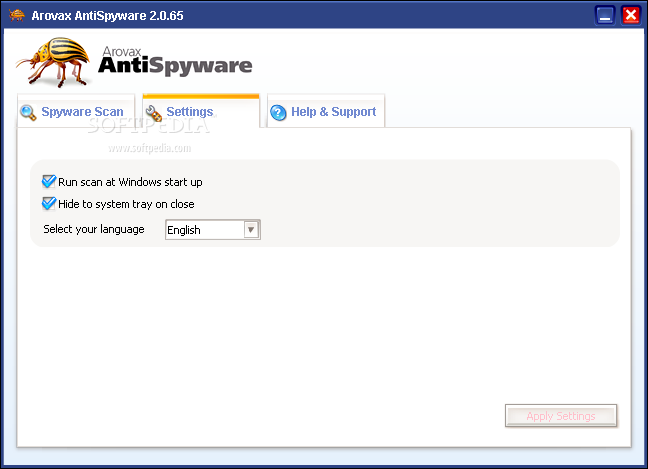The image size is (648, 469).
Task: Open the Help & Support tab
Action: click(x=326, y=111)
